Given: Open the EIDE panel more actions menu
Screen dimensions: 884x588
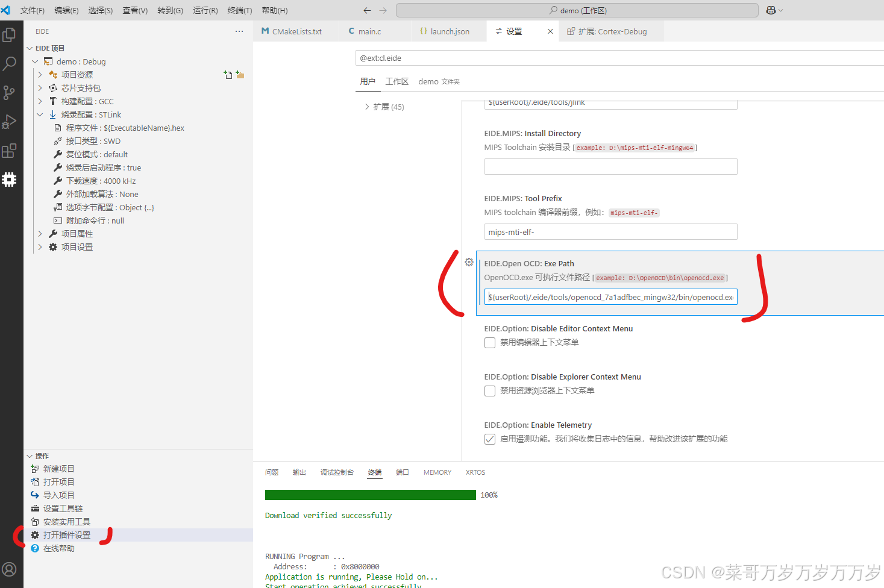Looking at the screenshot, I should click(x=239, y=31).
